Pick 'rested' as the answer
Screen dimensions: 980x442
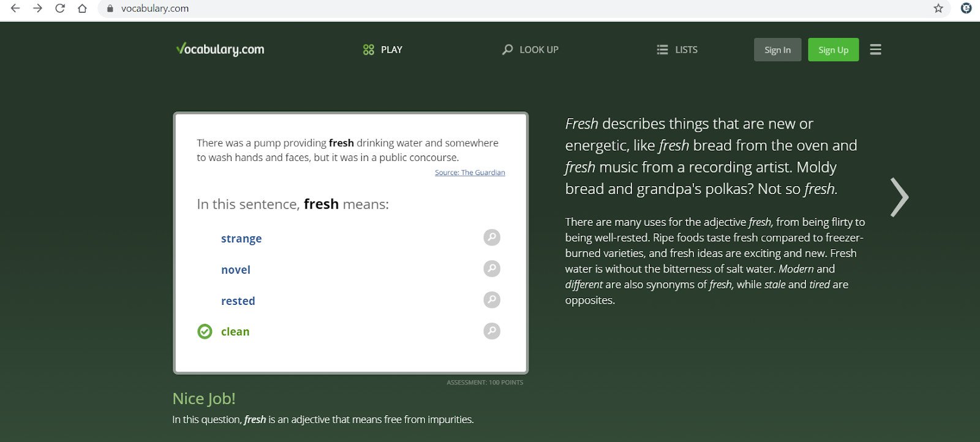tap(238, 301)
